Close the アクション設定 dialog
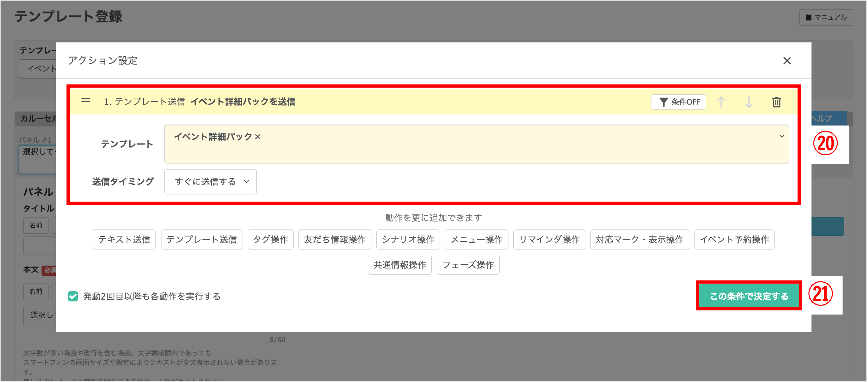 787,61
